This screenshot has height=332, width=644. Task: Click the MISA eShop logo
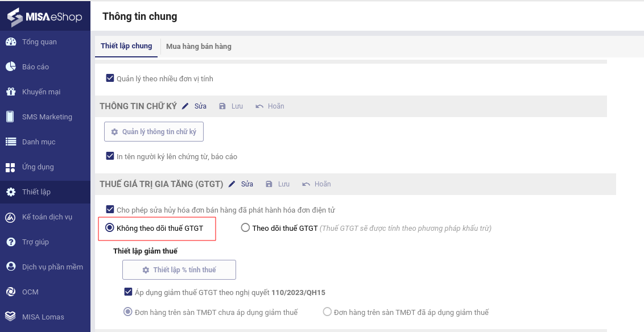[x=44, y=16]
